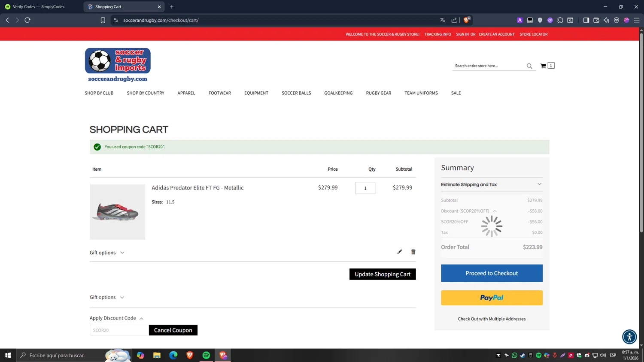Open Discord icon in system tray

[x=587, y=355]
